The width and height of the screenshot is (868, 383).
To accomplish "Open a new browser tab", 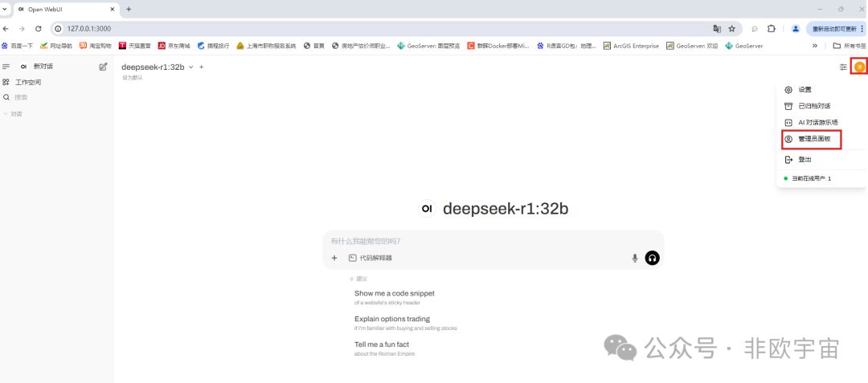I will (129, 10).
